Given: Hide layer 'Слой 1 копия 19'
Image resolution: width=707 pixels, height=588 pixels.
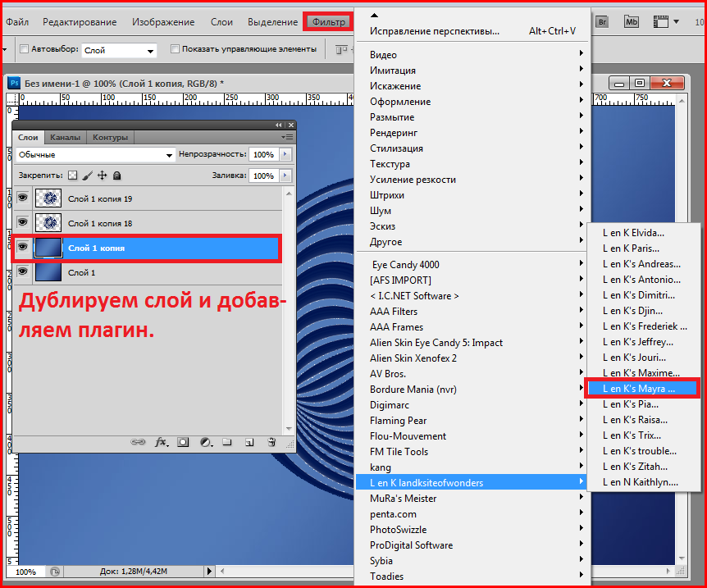Looking at the screenshot, I should (22, 198).
